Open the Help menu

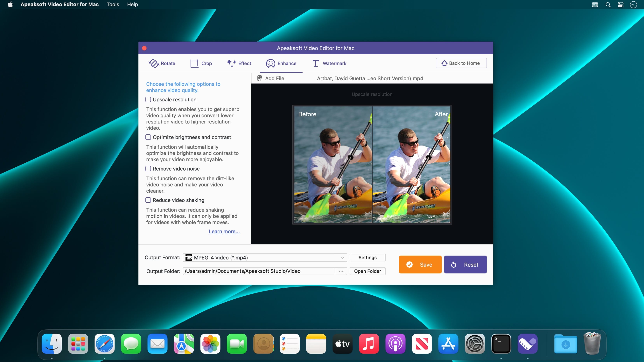pos(132,4)
